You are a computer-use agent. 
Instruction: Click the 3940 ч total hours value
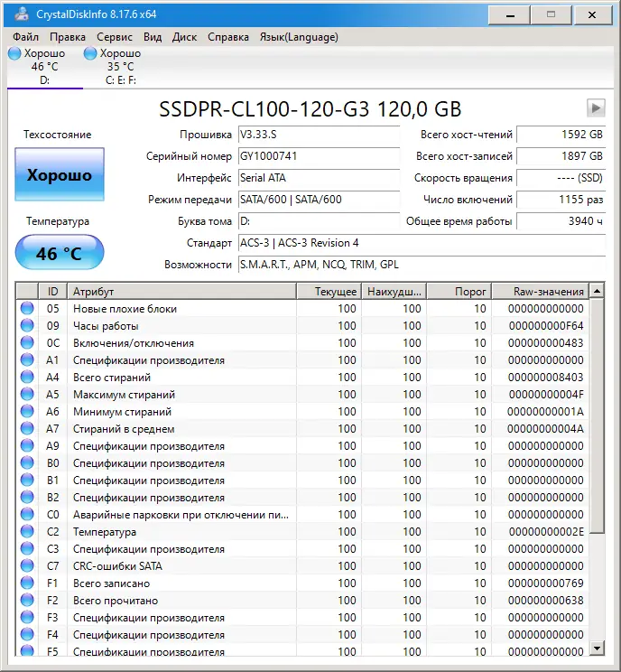(561, 221)
